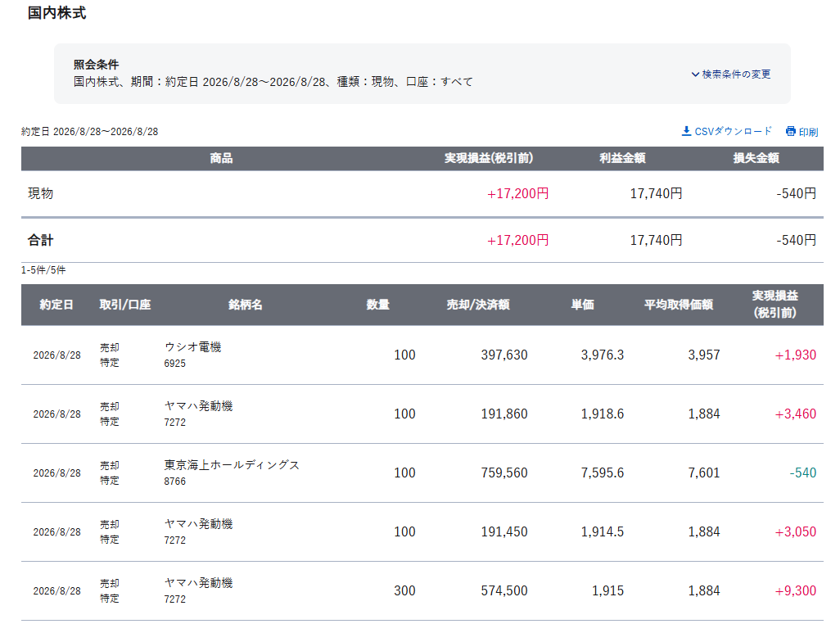The width and height of the screenshot is (840, 633).
Task: Click the 現物 row -540円 loss value
Action: (796, 193)
